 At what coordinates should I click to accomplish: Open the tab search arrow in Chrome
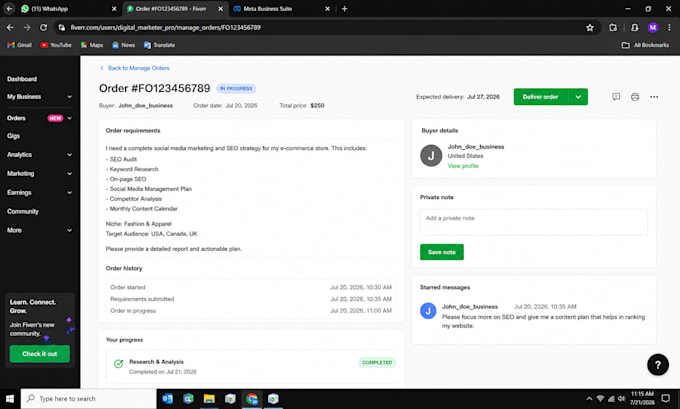(9, 8)
